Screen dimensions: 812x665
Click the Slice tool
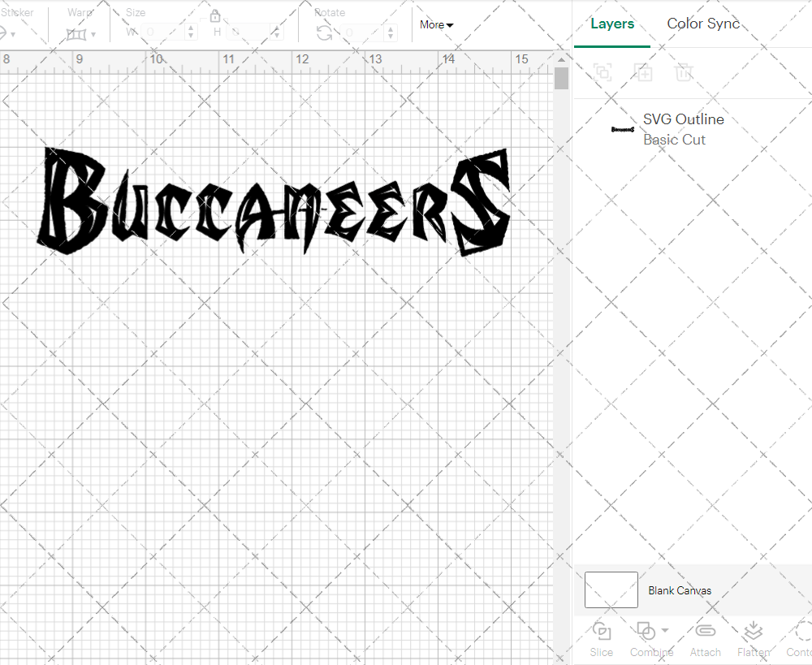[602, 637]
